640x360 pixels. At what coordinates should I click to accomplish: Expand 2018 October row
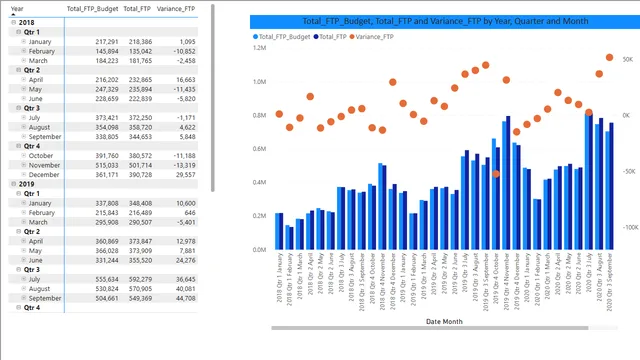point(24,156)
